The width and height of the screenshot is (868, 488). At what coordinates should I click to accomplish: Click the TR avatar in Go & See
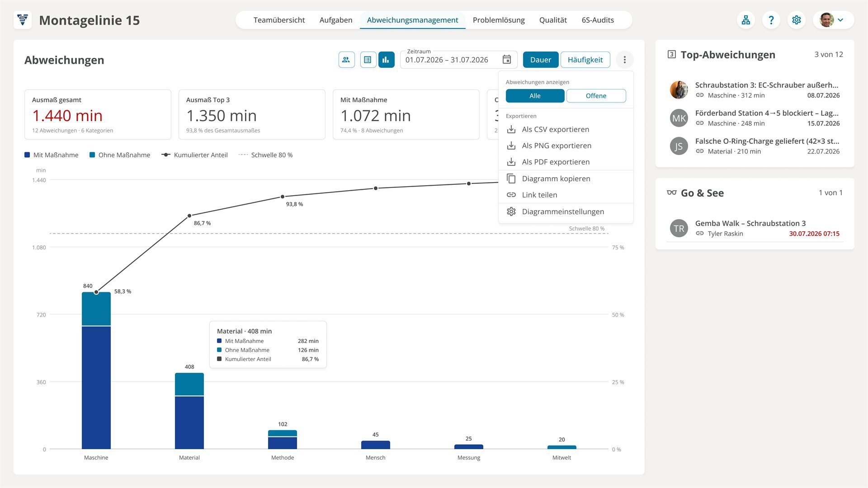[679, 229]
